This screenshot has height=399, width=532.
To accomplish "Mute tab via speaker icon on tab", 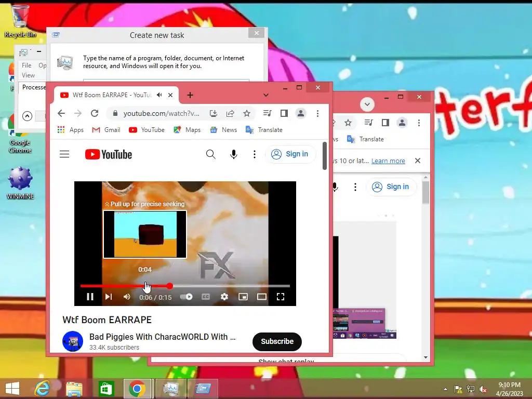I will point(159,95).
